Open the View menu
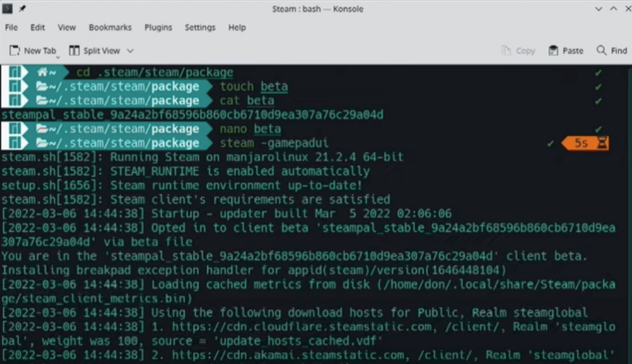This screenshot has height=364, width=632. pos(67,27)
